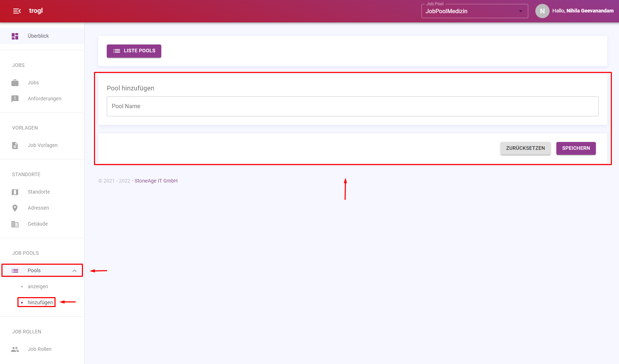Select Adressen in the sidebar
The image size is (619, 364).
point(42,208)
